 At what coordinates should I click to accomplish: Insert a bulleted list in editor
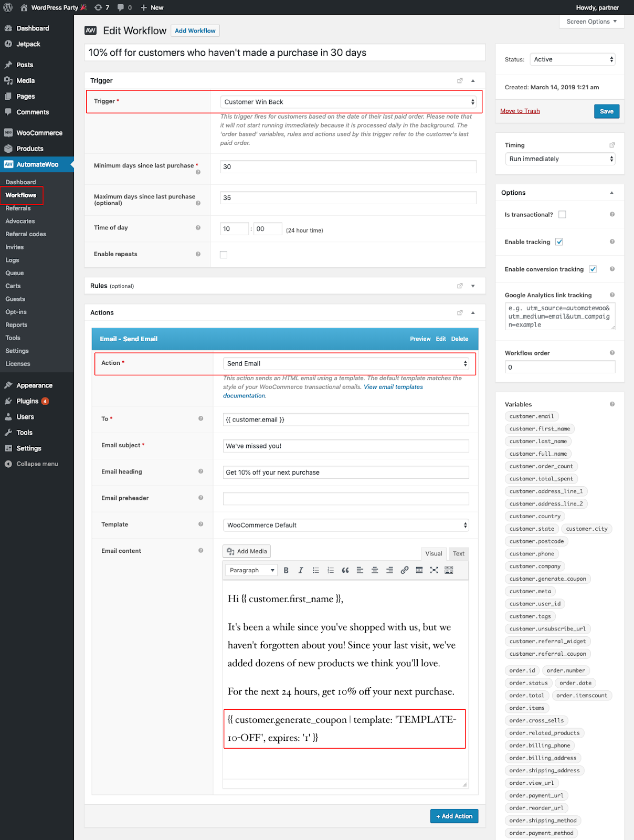pos(315,570)
